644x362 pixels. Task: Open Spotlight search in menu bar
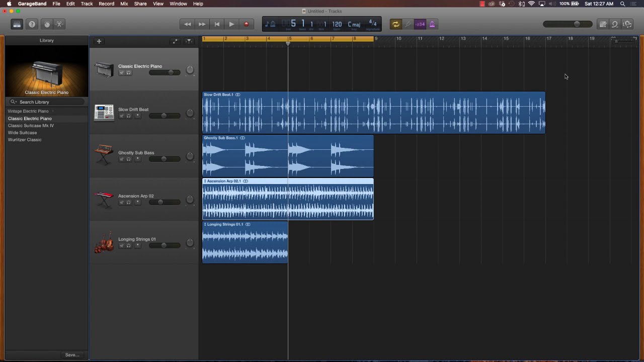[x=623, y=4]
